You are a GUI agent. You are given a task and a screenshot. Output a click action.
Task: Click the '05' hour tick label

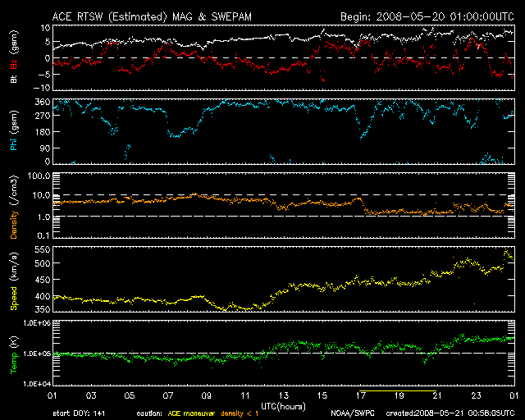130,396
